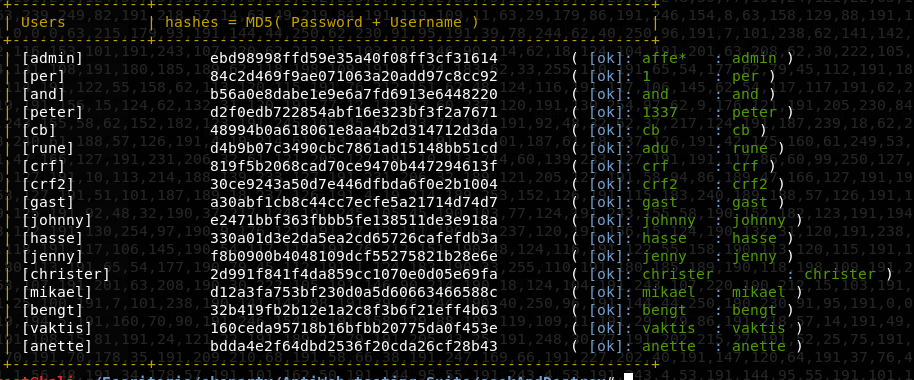
Task: Select the [gast] user entry
Action: tap(48, 203)
